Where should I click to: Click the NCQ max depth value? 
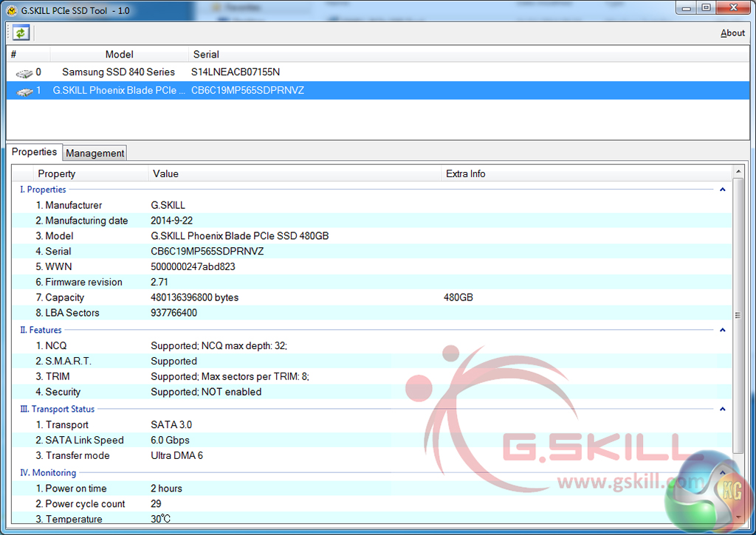coord(219,346)
